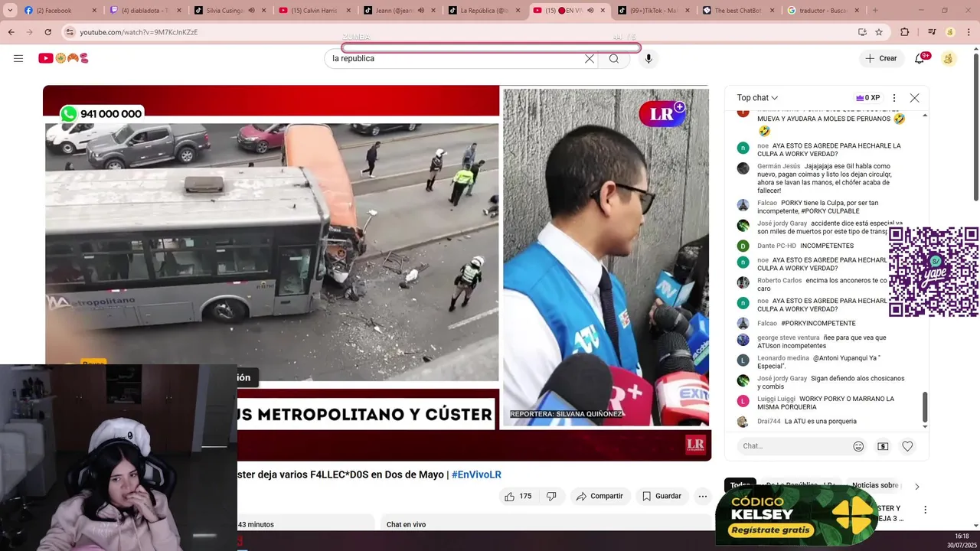Open the media control button in toolbar
The image size is (980, 551).
point(932,32)
